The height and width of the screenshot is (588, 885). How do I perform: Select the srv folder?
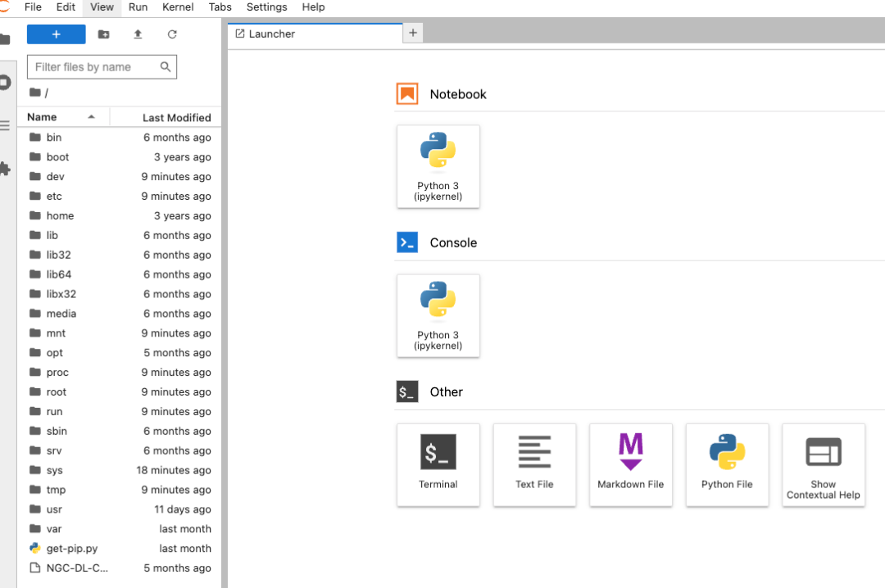tap(119, 450)
